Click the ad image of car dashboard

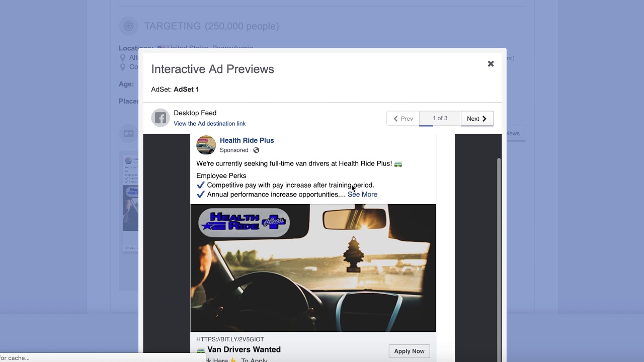(x=313, y=268)
